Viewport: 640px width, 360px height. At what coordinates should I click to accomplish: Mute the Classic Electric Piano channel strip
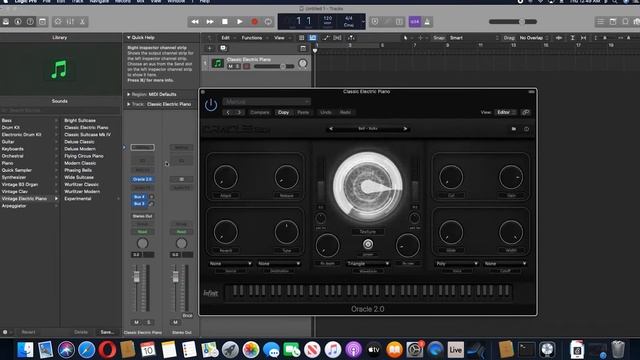[x=137, y=322]
